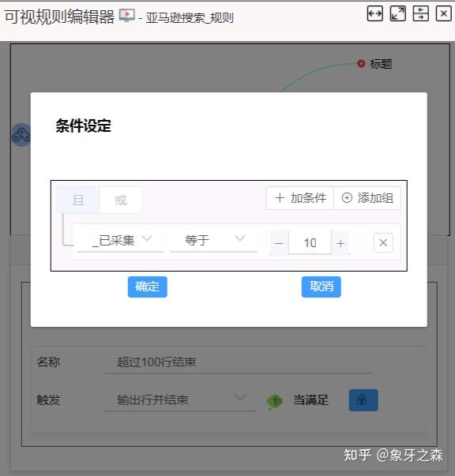Click the blue circular node icon at left edge
This screenshot has height=476, width=455.
[x=21, y=135]
